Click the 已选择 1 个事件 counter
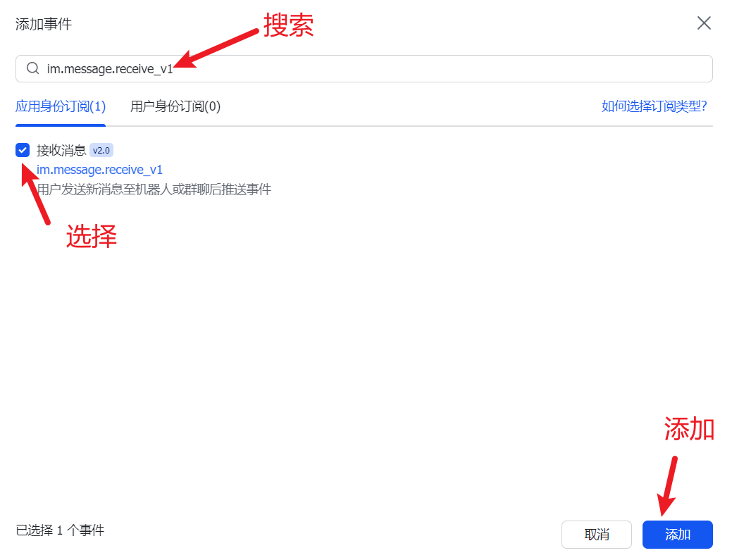732x560 pixels. click(60, 530)
